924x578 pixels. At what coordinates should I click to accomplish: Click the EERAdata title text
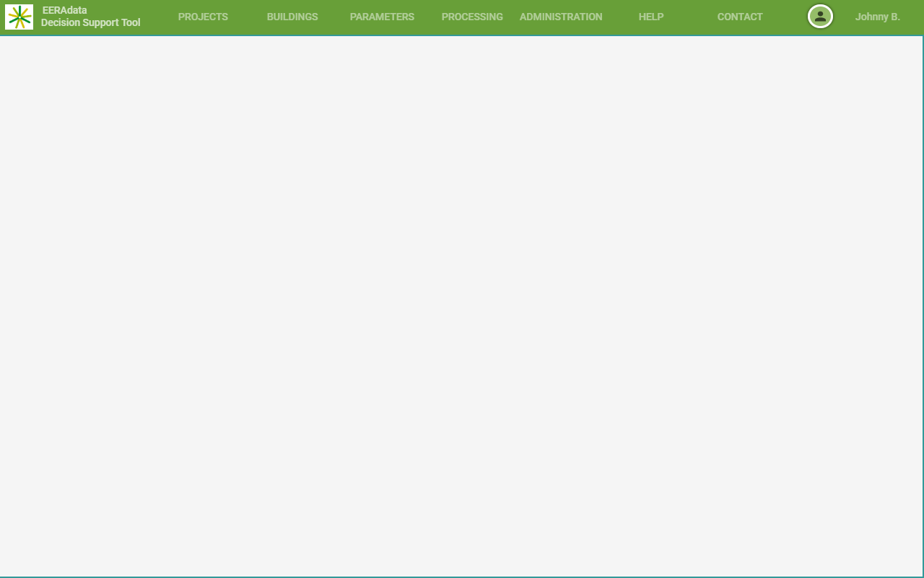pyautogui.click(x=64, y=10)
